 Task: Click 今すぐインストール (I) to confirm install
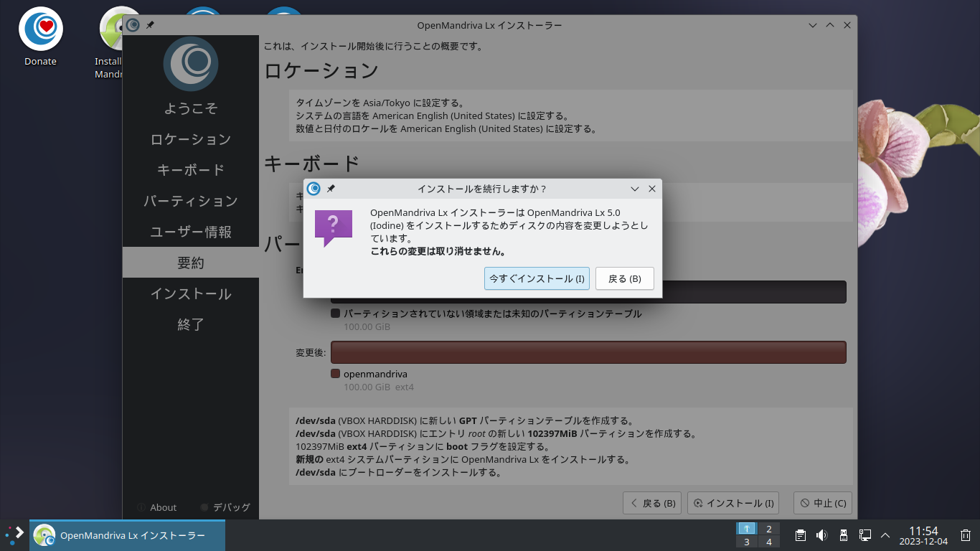pyautogui.click(x=537, y=278)
